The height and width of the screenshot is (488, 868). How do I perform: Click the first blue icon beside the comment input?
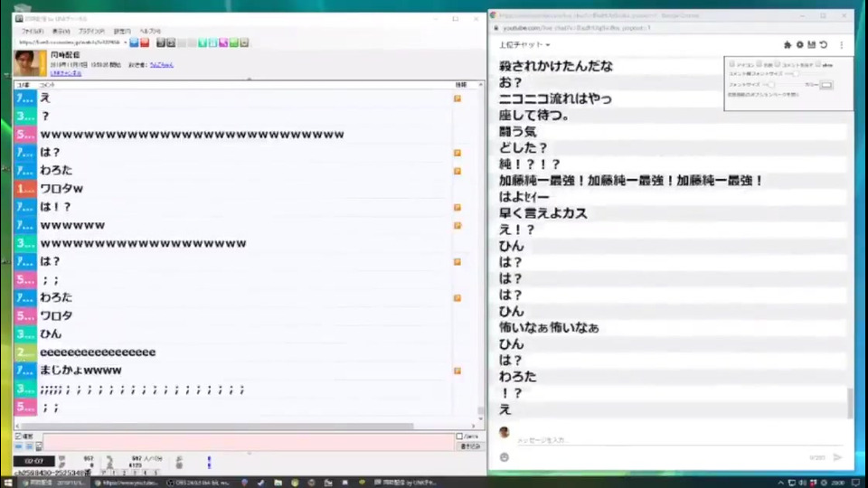point(19,446)
